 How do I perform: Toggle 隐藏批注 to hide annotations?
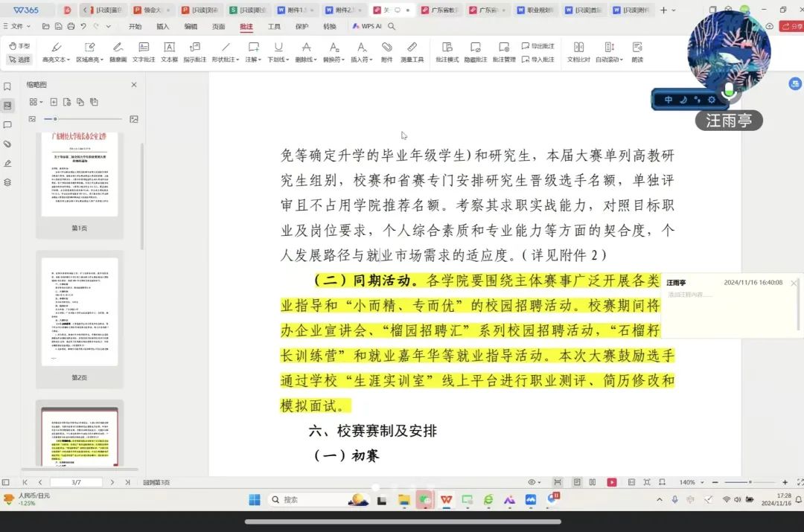point(475,52)
